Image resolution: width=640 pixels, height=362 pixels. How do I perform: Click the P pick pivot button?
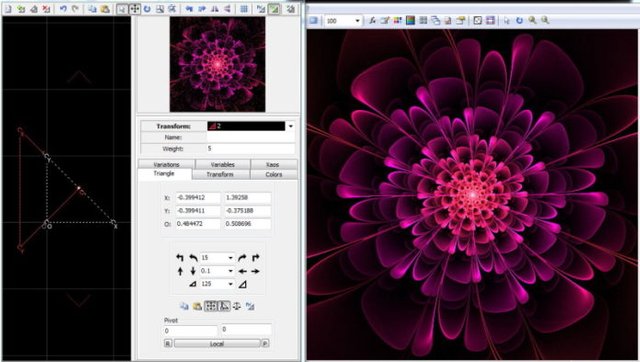click(x=265, y=344)
